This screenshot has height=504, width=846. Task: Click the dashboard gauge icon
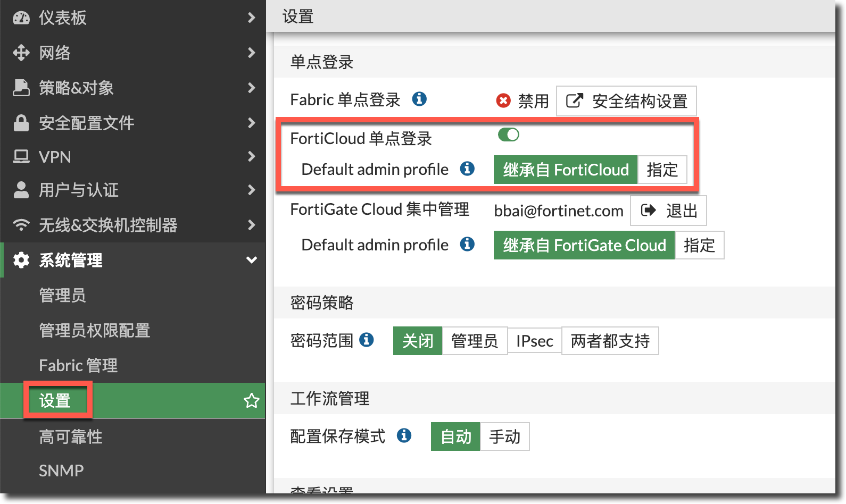[21, 18]
